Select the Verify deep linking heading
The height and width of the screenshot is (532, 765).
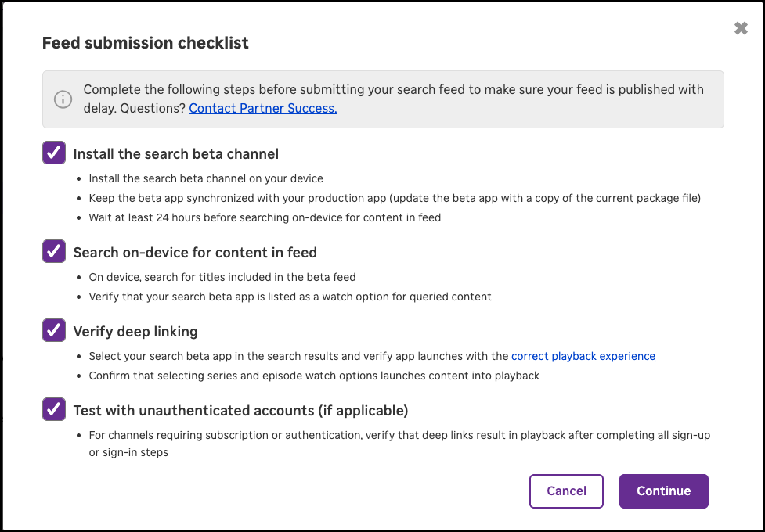click(135, 331)
